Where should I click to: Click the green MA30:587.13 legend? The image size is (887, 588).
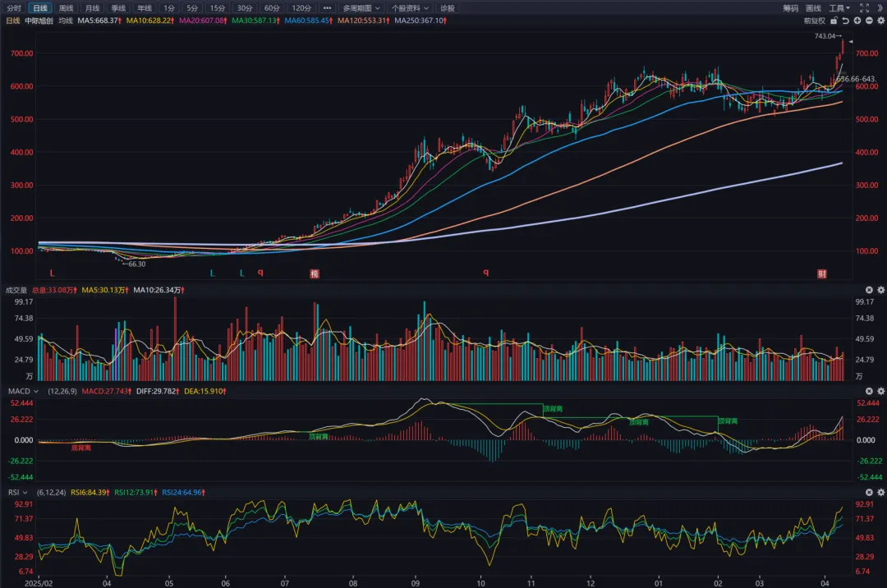pos(255,21)
